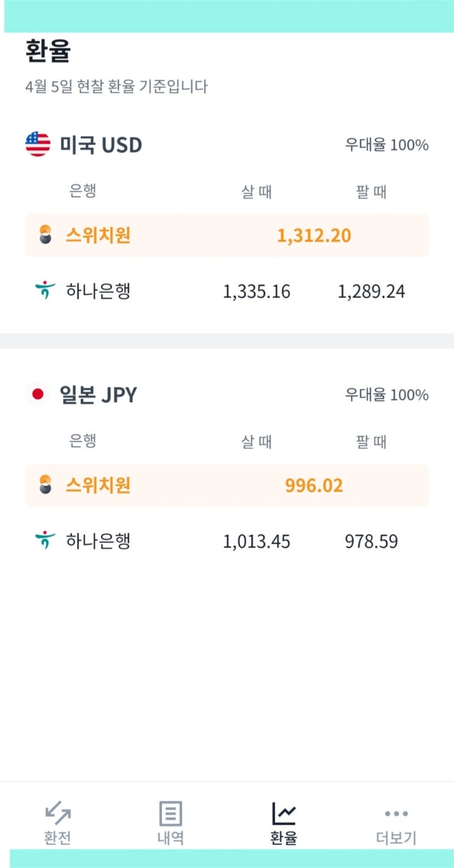Tap the 미국 USD heading

click(x=101, y=145)
